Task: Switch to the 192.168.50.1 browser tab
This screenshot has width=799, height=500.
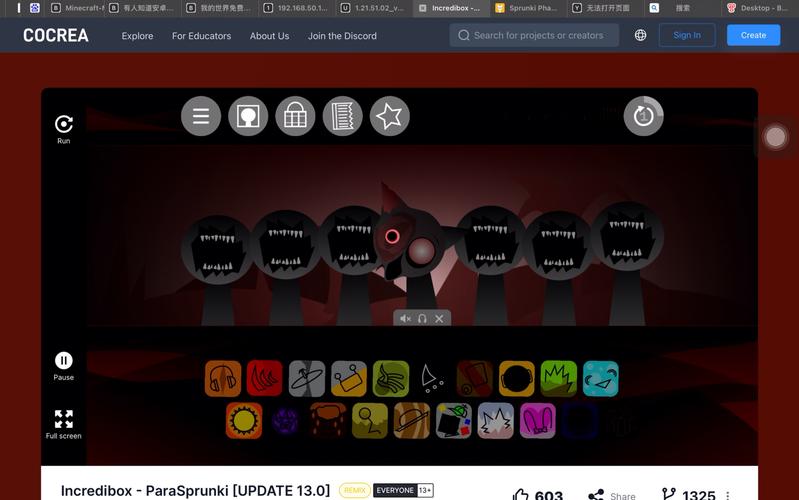Action: 296,8
